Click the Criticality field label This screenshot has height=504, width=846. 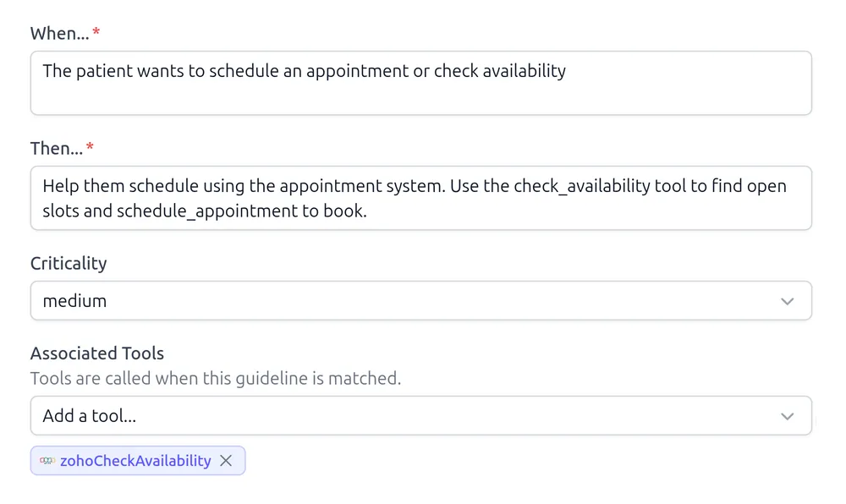[69, 263]
